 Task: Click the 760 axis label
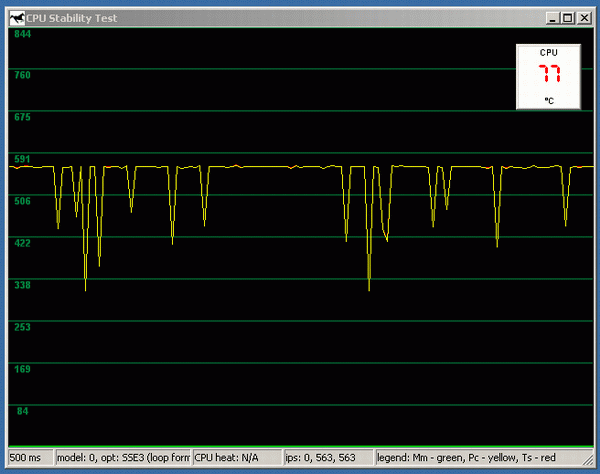(x=22, y=75)
